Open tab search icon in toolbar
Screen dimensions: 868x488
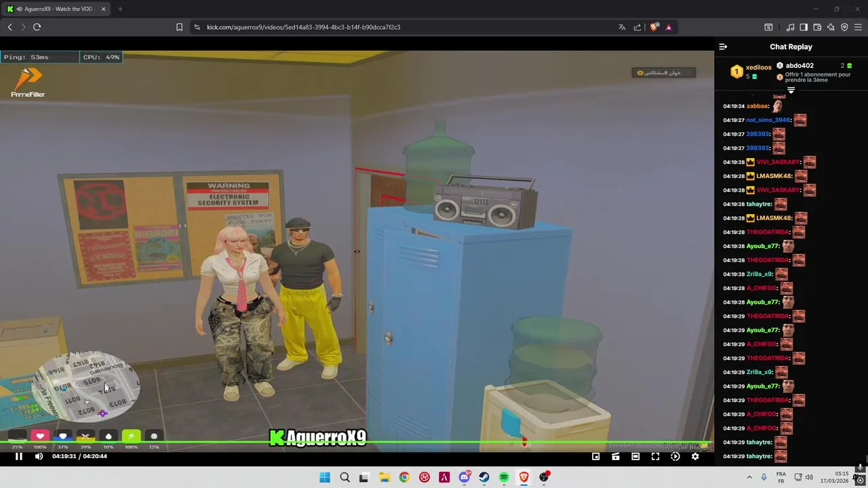pyautogui.click(x=768, y=27)
